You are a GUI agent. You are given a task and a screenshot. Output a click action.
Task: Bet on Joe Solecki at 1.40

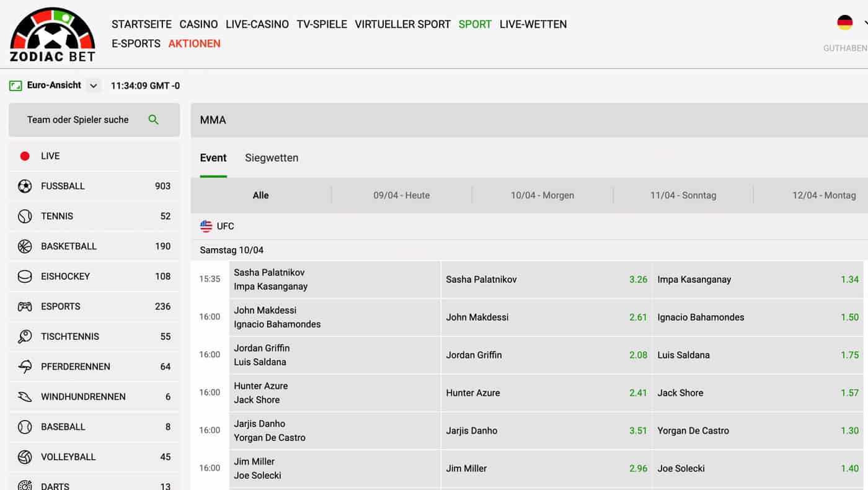click(x=758, y=469)
